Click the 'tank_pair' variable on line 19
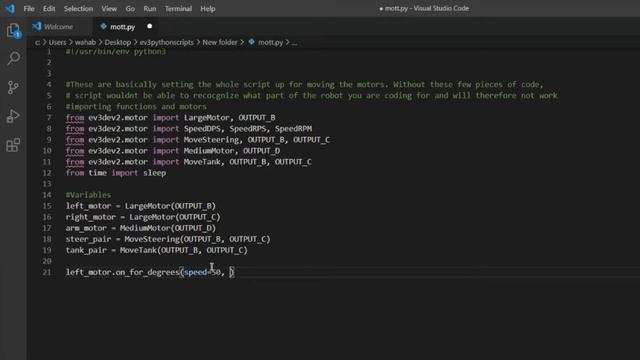Screen dimensions: 640x360 tap(86, 250)
